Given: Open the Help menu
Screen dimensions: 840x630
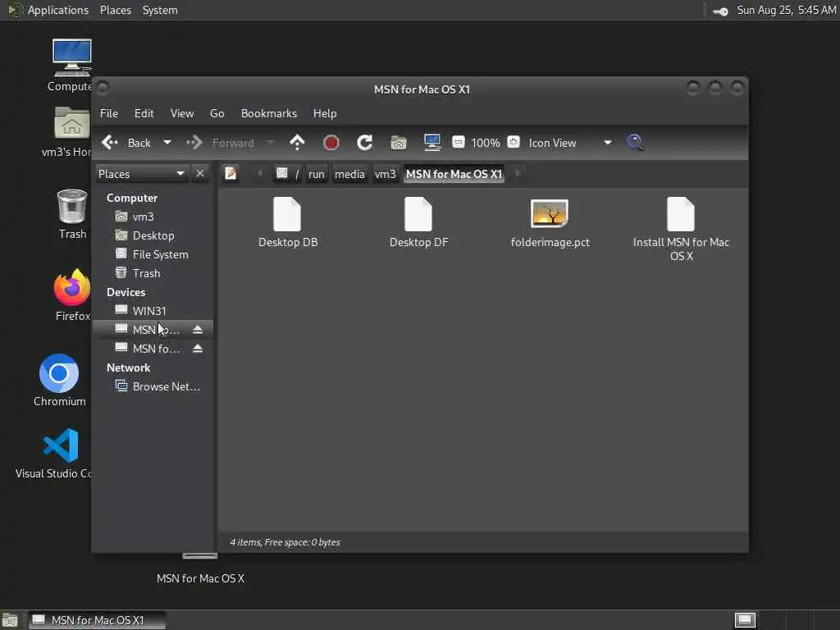Looking at the screenshot, I should pos(325,113).
